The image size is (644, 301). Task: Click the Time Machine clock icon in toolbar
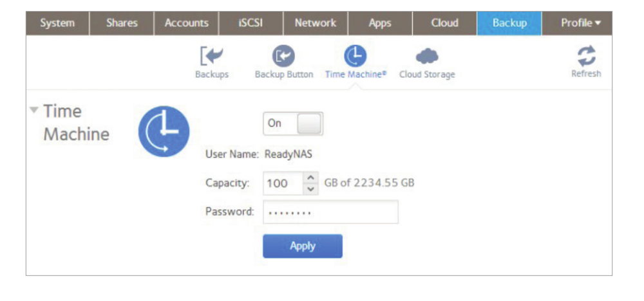355,57
